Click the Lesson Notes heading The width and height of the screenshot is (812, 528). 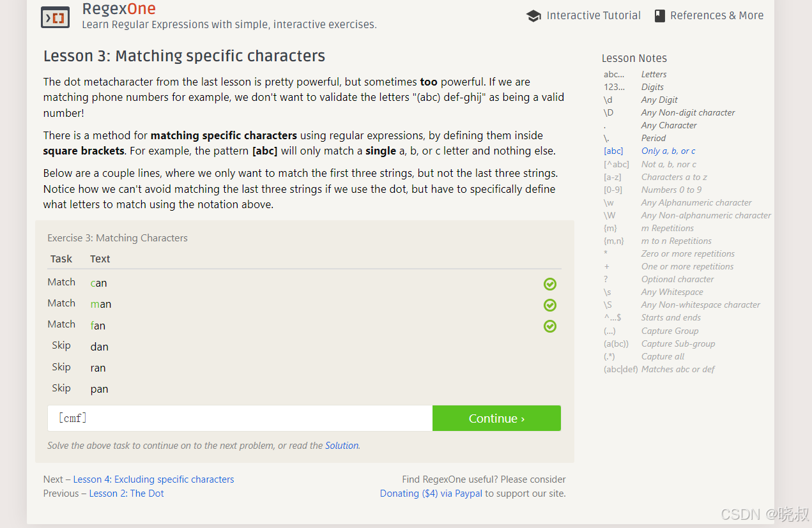coord(634,58)
